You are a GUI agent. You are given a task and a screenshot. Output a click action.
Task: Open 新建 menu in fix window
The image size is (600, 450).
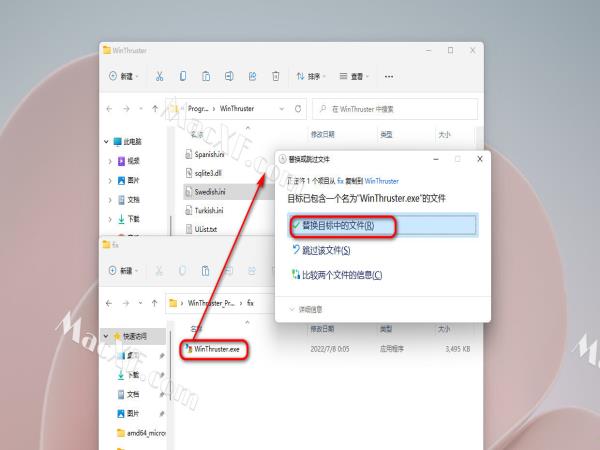click(x=123, y=271)
